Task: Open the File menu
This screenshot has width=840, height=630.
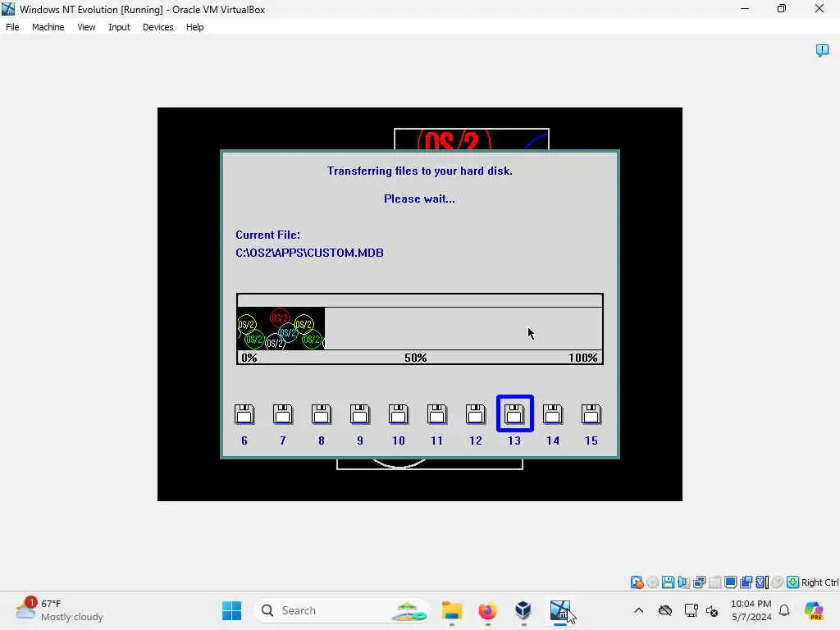Action: pos(12,27)
